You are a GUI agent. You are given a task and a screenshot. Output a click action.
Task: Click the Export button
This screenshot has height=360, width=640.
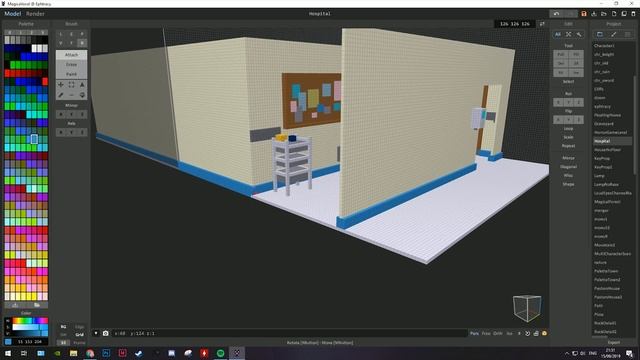(613, 343)
